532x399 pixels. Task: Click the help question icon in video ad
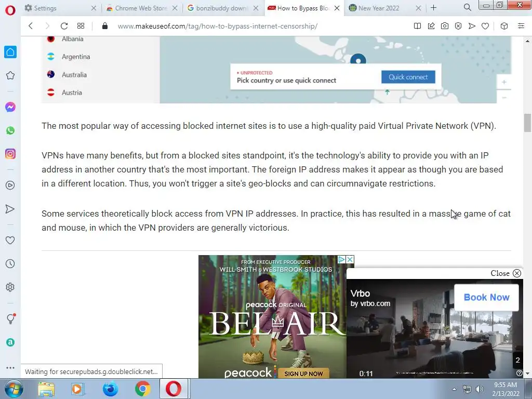click(x=519, y=373)
